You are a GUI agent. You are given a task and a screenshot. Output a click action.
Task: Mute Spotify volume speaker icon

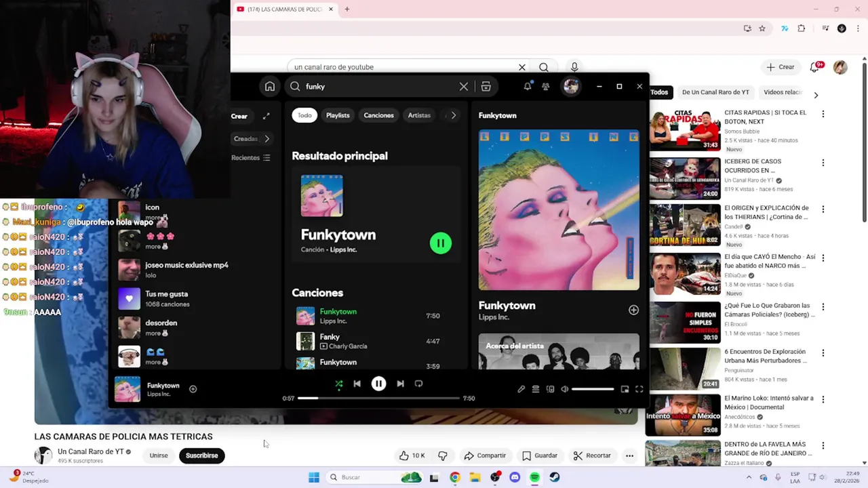564,389
